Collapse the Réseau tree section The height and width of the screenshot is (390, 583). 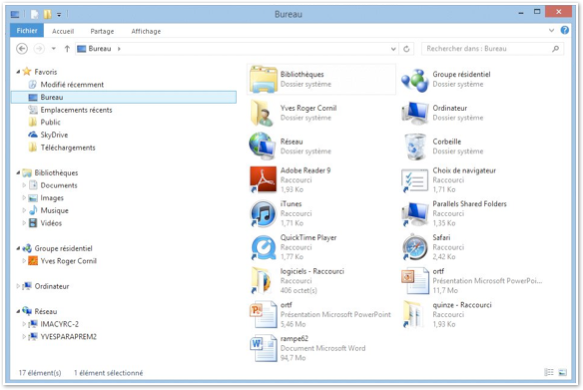point(18,311)
